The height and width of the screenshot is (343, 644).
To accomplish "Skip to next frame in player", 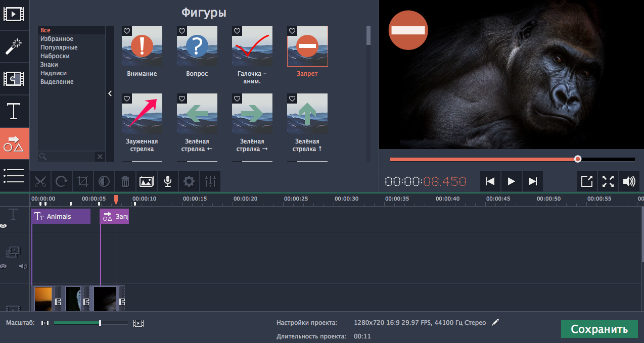I will pos(532,181).
